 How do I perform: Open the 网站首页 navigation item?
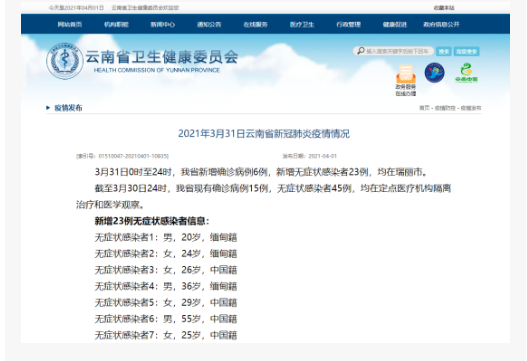pos(70,25)
